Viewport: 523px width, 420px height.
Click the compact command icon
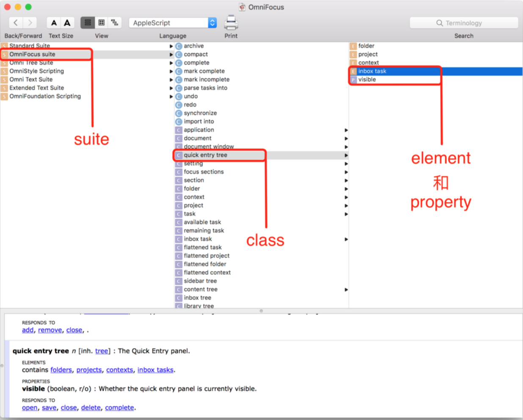pyautogui.click(x=179, y=55)
